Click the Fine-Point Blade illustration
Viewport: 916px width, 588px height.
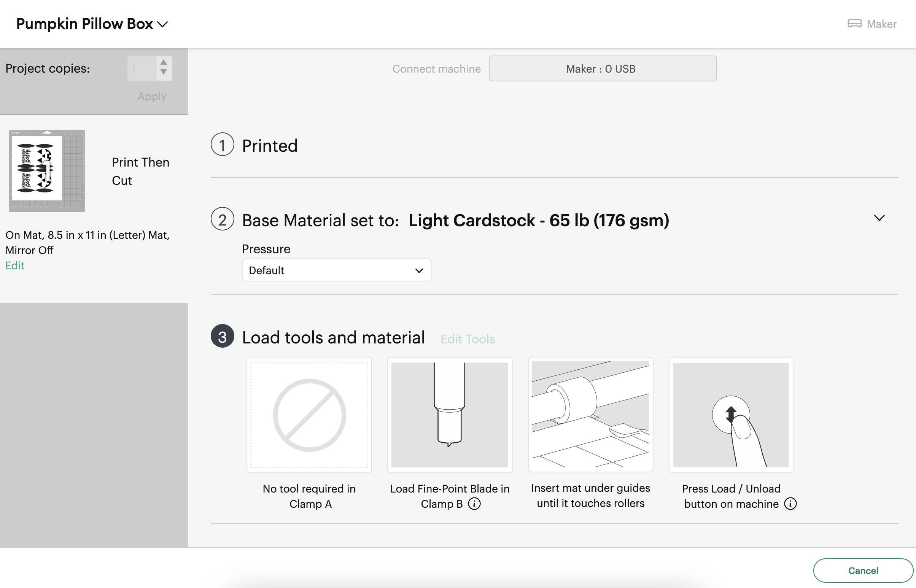click(449, 415)
